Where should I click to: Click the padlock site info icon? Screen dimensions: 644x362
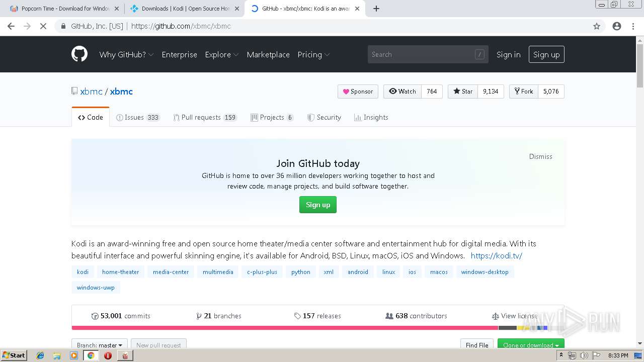tap(63, 26)
